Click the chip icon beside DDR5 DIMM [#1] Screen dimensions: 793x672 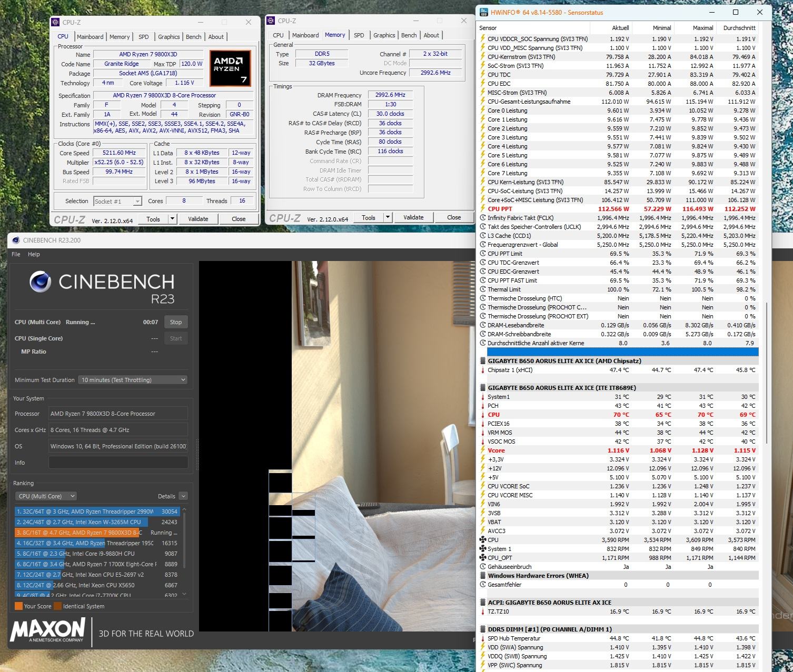(483, 629)
